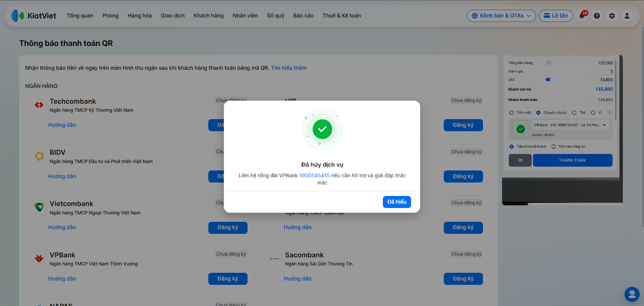Open the Khách hàng menu
The width and height of the screenshot is (644, 306).
209,16
